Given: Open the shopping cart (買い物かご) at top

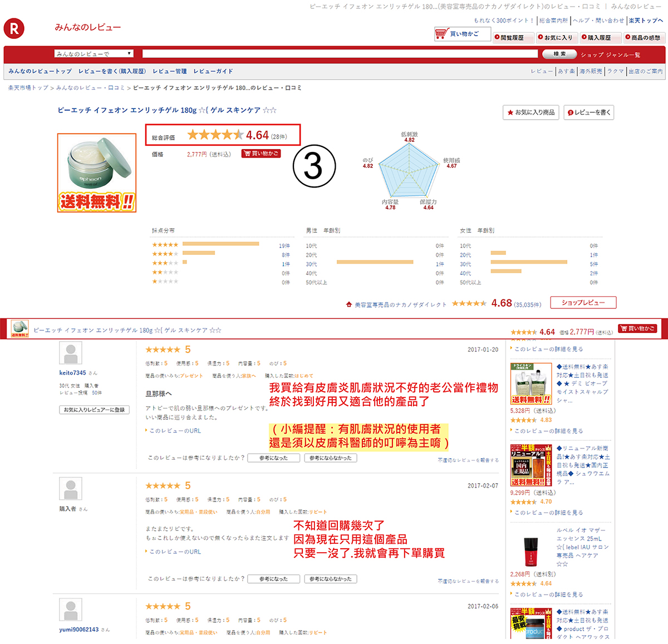Looking at the screenshot, I should point(462,34).
